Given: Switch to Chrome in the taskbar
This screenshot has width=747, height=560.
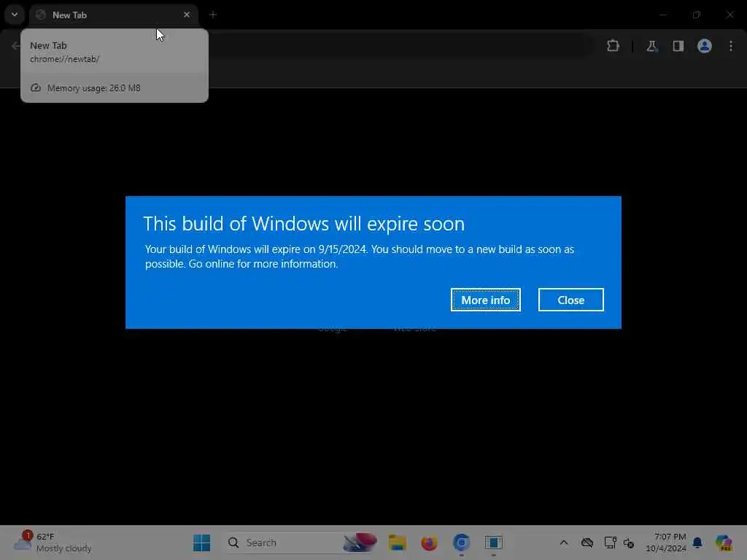Looking at the screenshot, I should click(461, 542).
